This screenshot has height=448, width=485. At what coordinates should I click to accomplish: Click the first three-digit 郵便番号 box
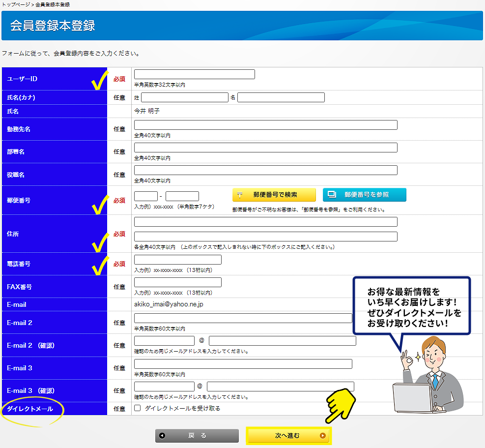click(146, 196)
